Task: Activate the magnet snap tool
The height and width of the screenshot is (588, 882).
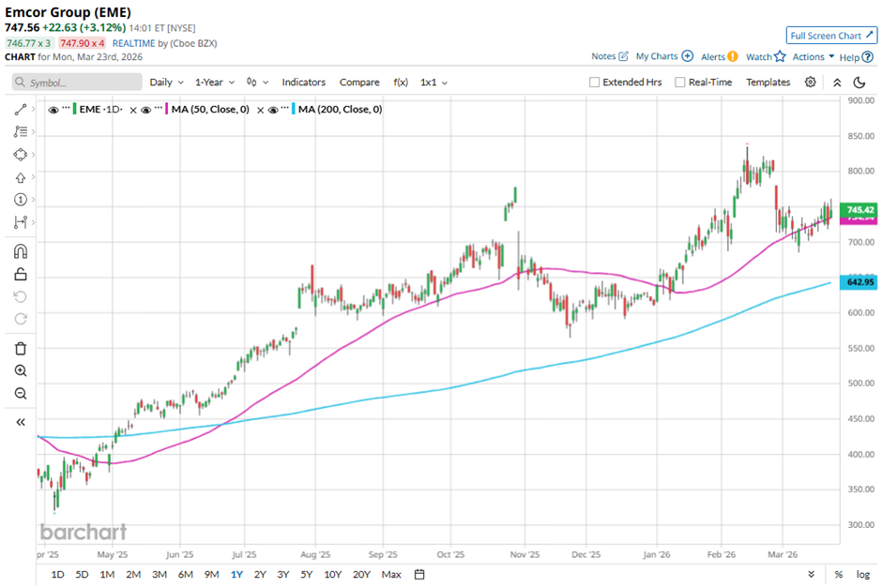Action: pos(21,250)
